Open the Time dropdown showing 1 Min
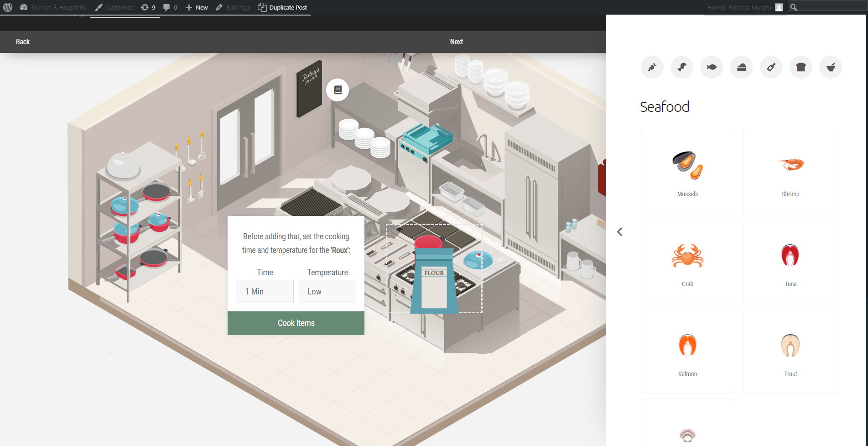Viewport: 868px width, 446px height. click(x=265, y=291)
